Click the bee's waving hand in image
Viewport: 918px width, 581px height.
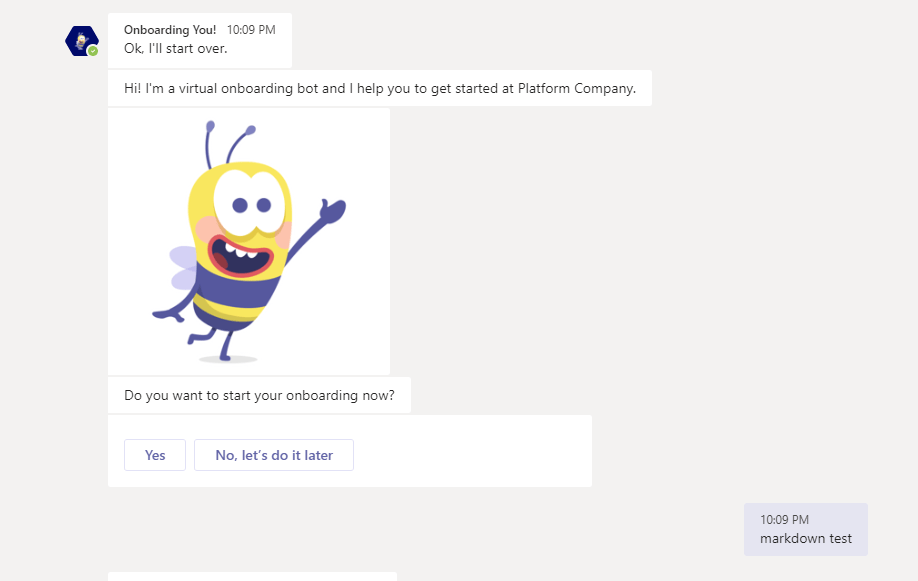tap(332, 212)
